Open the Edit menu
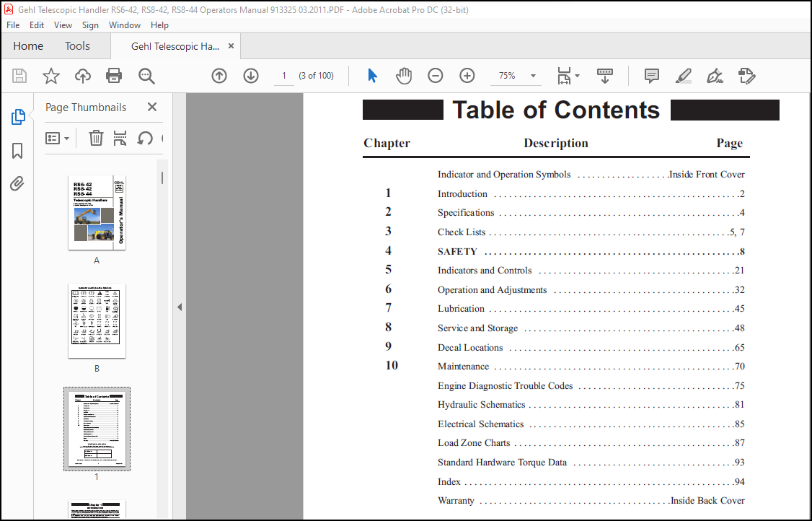Viewport: 812px width, 521px height. (36, 25)
